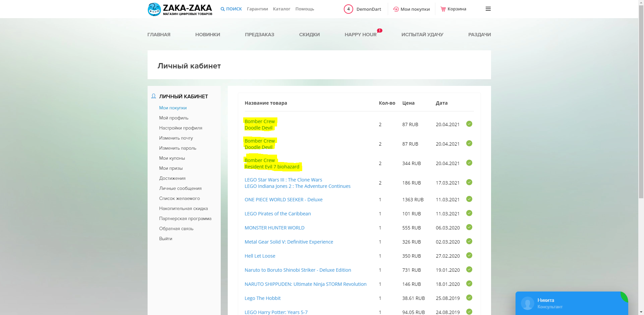Viewport: 644px width, 315px height.
Task: Open Мой профиль in the sidebar
Action: click(x=174, y=118)
